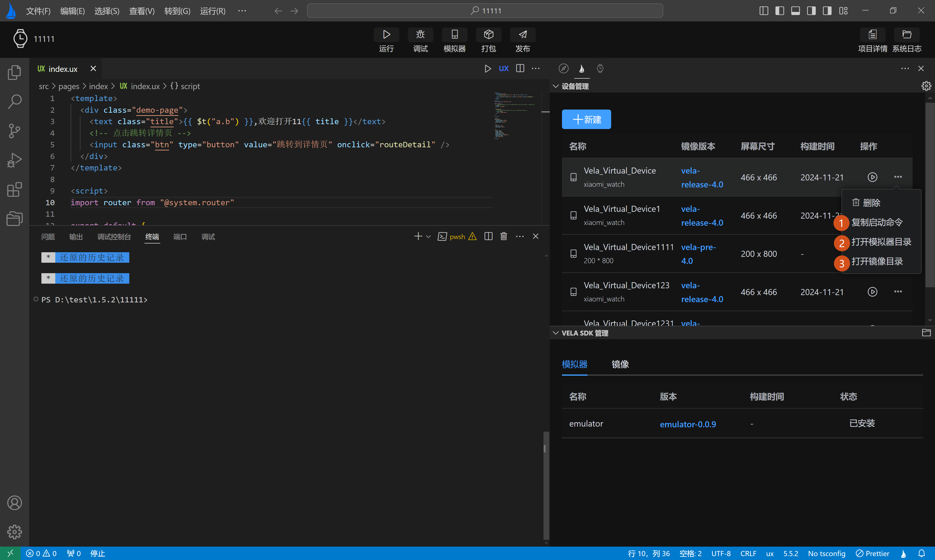
Task: Open Extensions view in activity bar
Action: [x=14, y=189]
